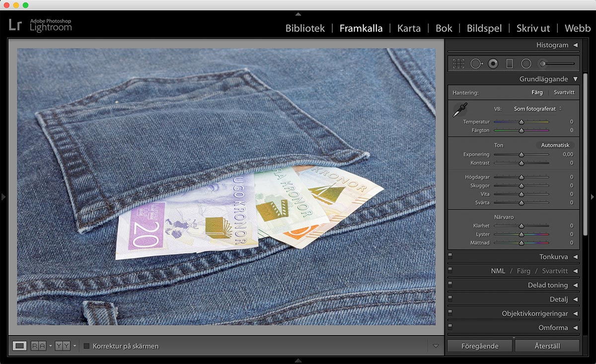Pick the Radial Filter tool
Image resolution: width=596 pixels, height=364 pixels.
tap(526, 64)
